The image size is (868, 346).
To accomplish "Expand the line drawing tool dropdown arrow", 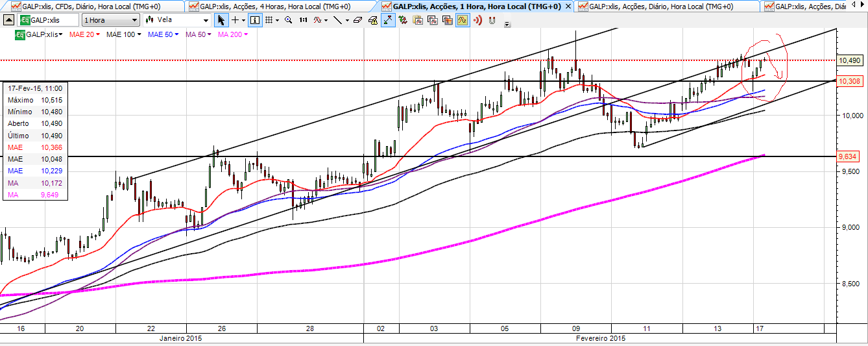I will (x=347, y=20).
